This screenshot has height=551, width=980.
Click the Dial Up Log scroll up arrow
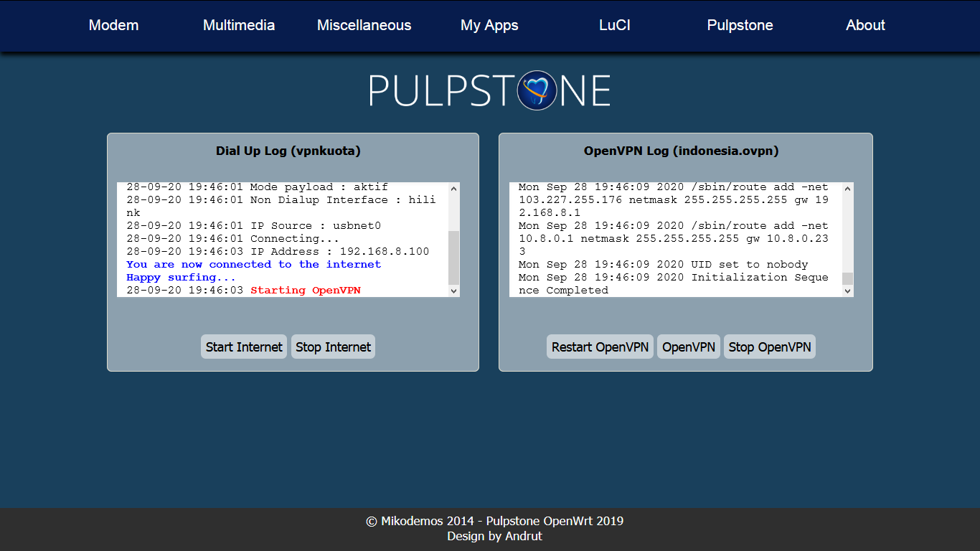(x=453, y=189)
